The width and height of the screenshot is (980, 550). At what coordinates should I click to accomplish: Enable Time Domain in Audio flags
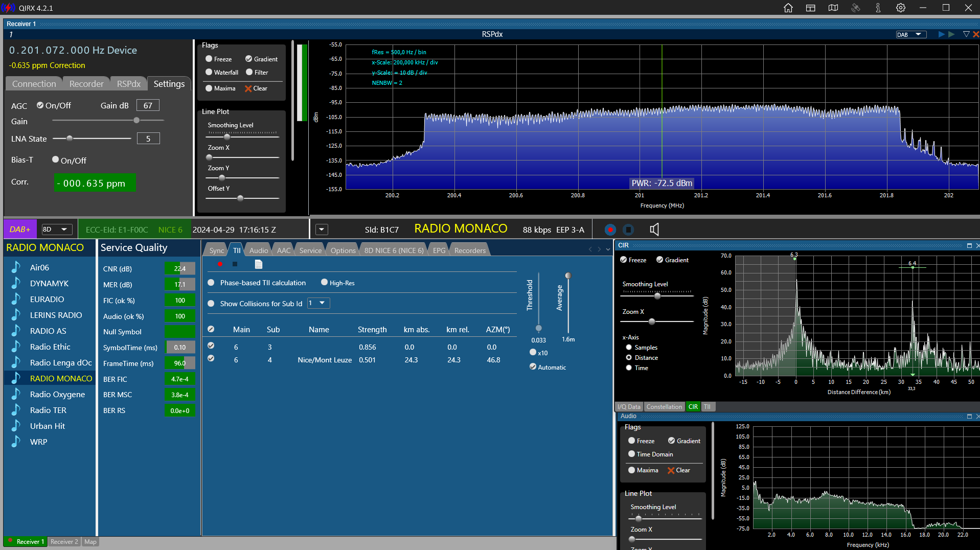click(x=631, y=454)
